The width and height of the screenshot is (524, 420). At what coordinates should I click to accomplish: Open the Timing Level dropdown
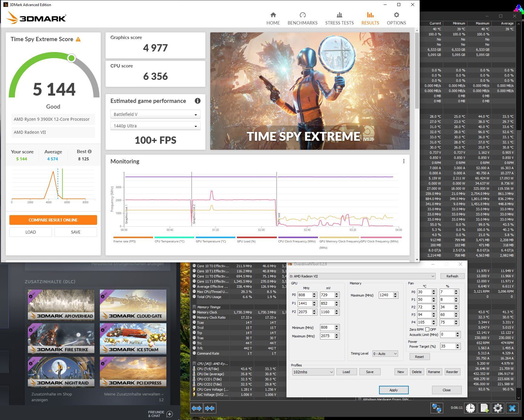tap(385, 354)
